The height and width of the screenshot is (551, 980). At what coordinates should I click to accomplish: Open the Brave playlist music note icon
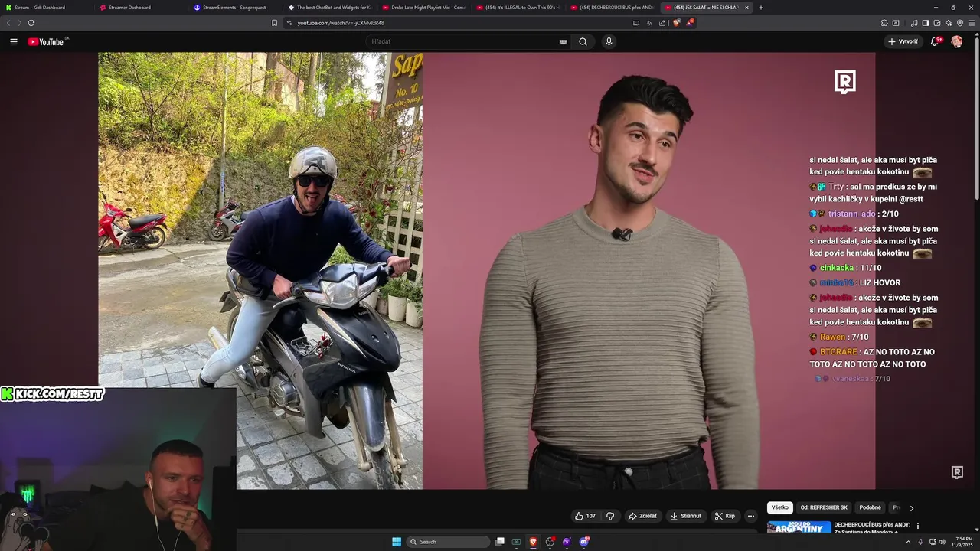pyautogui.click(x=914, y=23)
